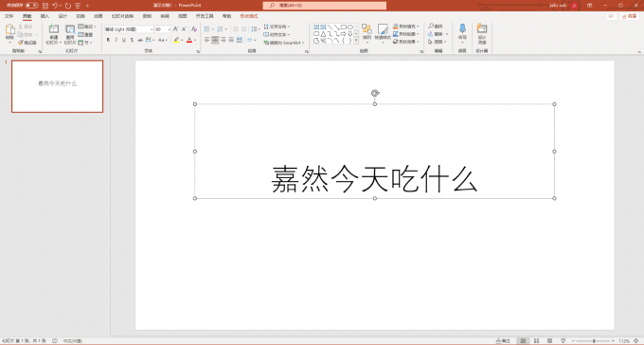The width and height of the screenshot is (644, 345).
Task: Undo the last action
Action: (55, 6)
